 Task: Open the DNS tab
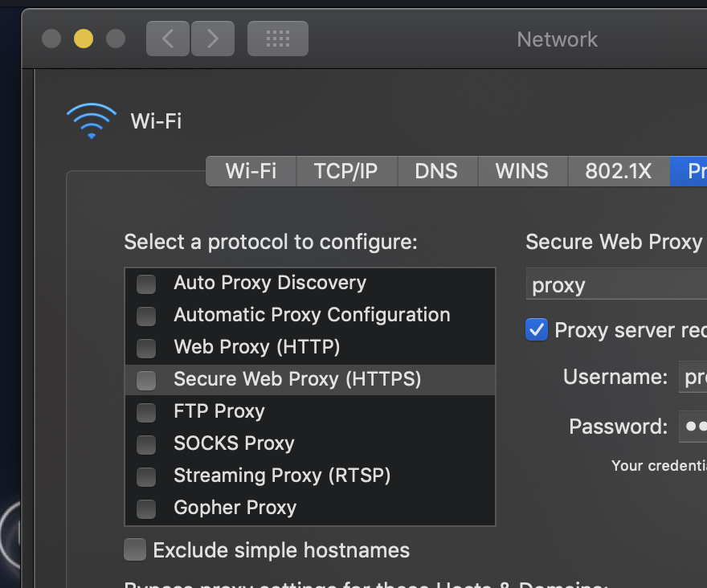(x=436, y=171)
